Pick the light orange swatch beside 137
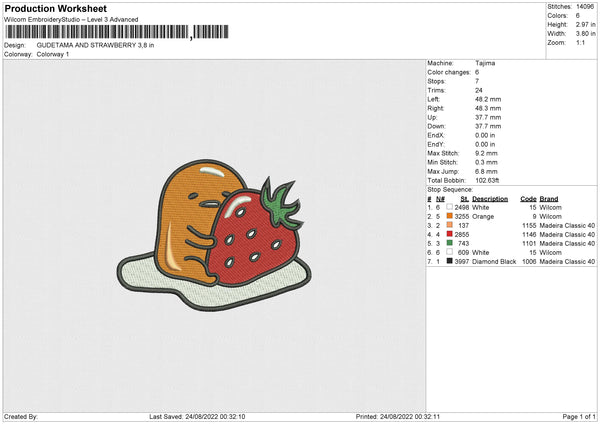The height and width of the screenshot is (424, 600). (x=450, y=225)
